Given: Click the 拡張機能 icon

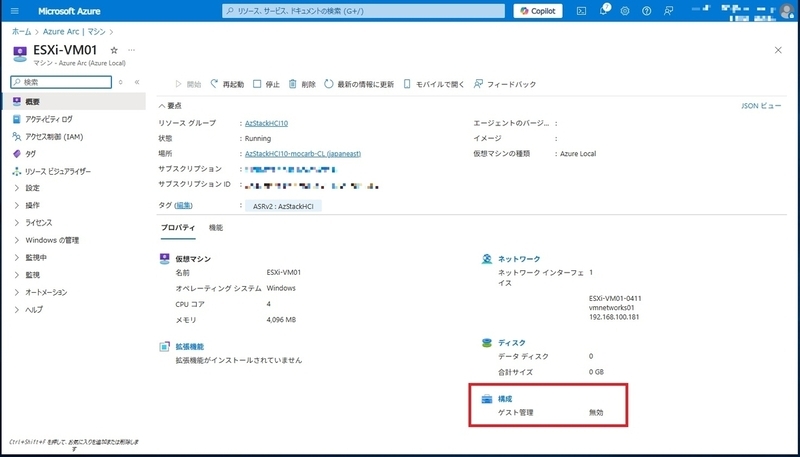Looking at the screenshot, I should click(x=164, y=347).
